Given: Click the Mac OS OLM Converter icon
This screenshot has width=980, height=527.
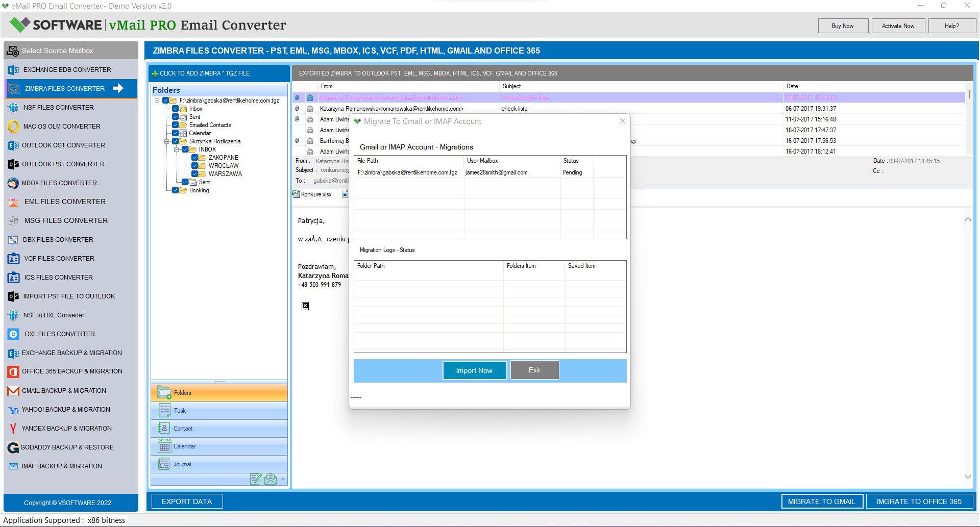Looking at the screenshot, I should 13,127.
